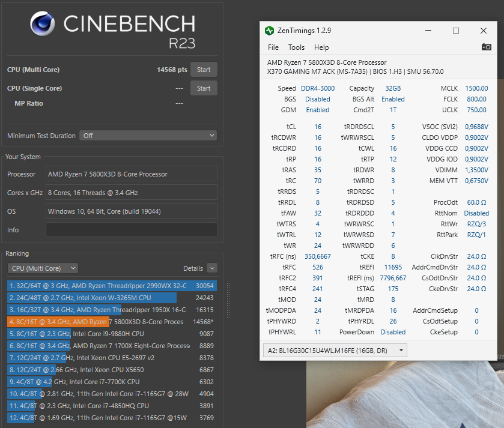Screen dimensions: 504x428
Task: Select the Xeon X5650 ranking row
Action: [112, 370]
